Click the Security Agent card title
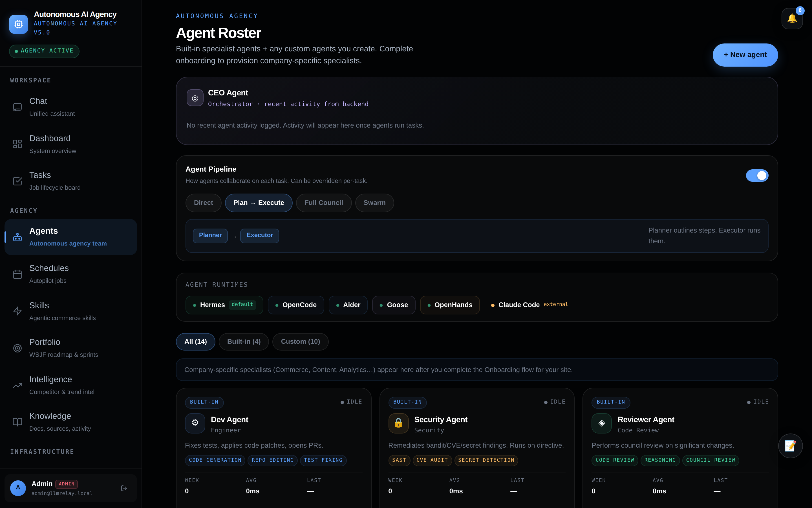Screen dimensions: 812x508 pyautogui.click(x=441, y=420)
